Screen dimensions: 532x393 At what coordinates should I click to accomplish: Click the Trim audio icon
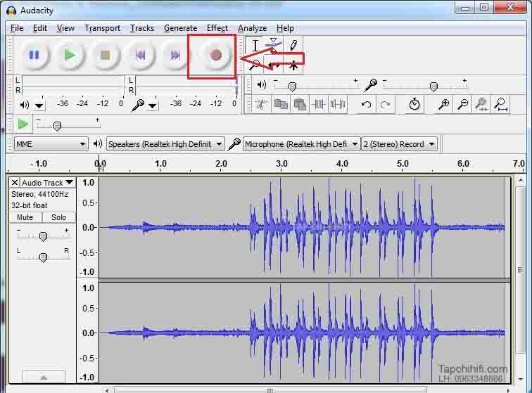(319, 104)
